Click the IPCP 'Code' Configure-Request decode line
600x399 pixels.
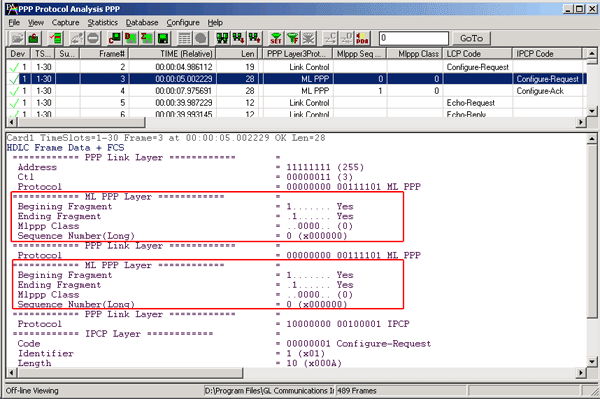click(x=224, y=344)
